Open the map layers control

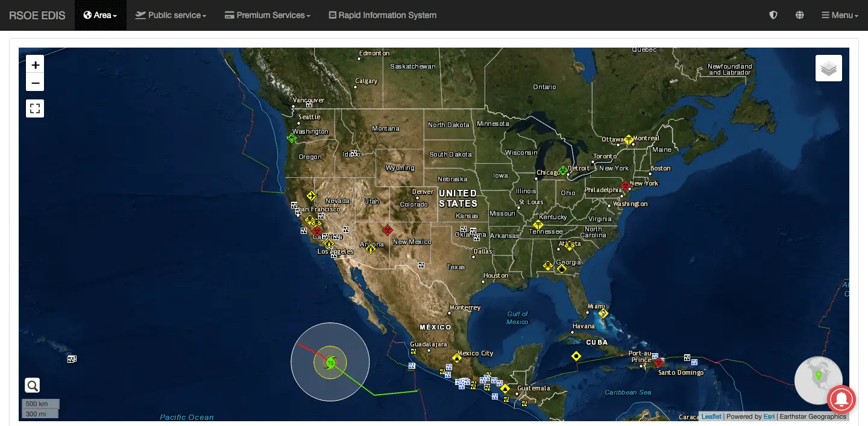(828, 68)
